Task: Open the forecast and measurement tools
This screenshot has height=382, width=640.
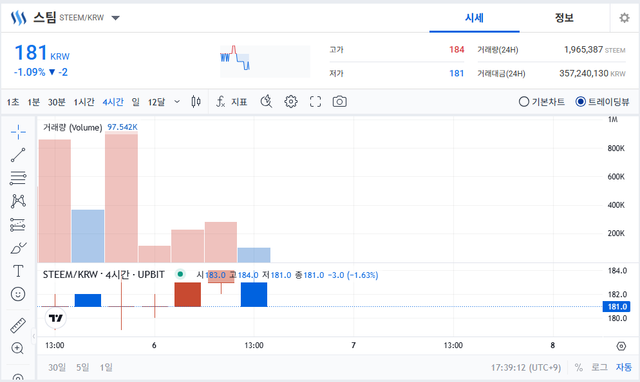Action: click(x=18, y=224)
